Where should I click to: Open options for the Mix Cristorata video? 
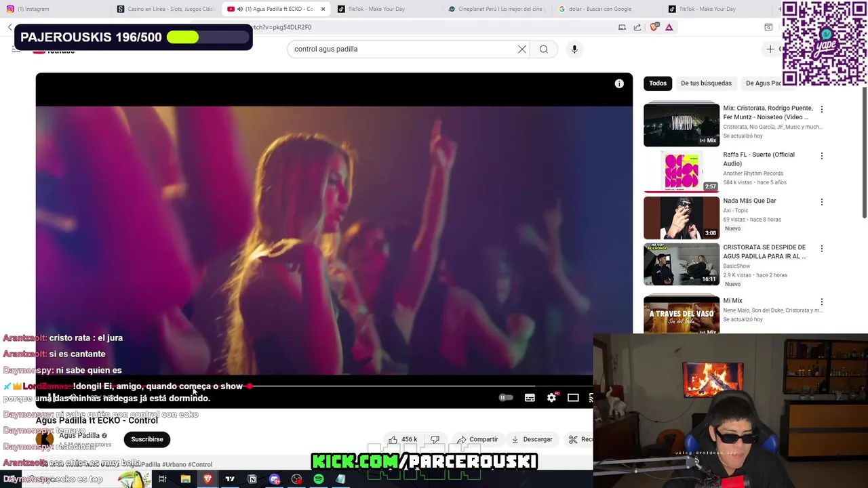point(821,109)
